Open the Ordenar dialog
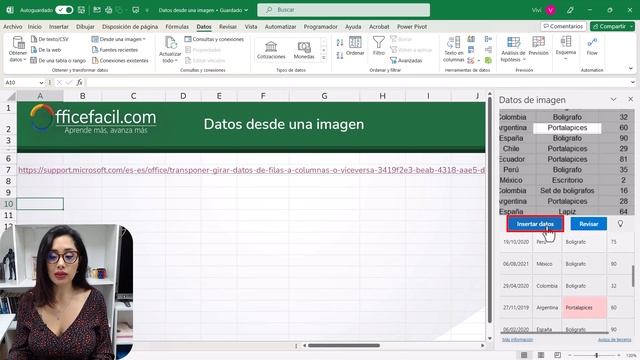640x360 pixels. pyautogui.click(x=355, y=46)
